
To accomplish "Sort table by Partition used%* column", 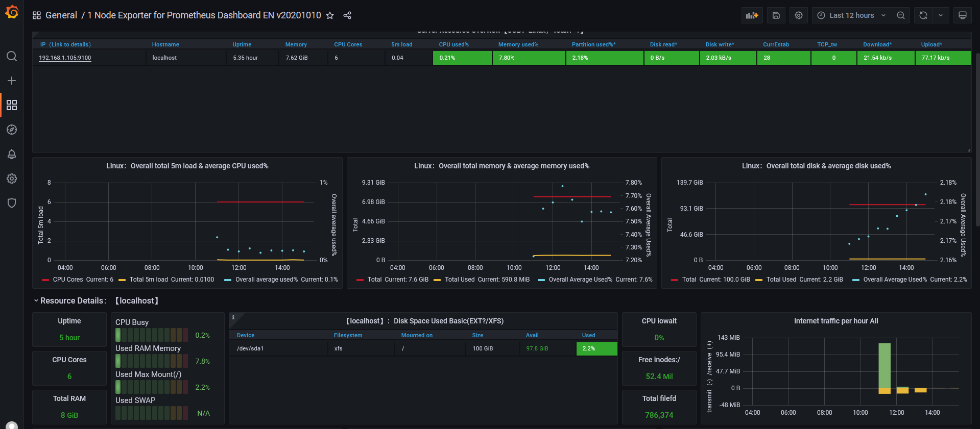I will [594, 44].
